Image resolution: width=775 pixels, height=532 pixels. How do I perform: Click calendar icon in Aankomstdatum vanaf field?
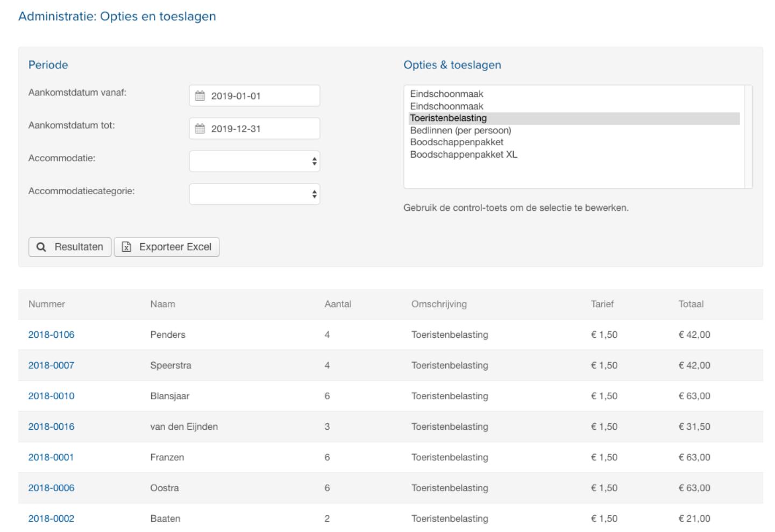point(200,96)
